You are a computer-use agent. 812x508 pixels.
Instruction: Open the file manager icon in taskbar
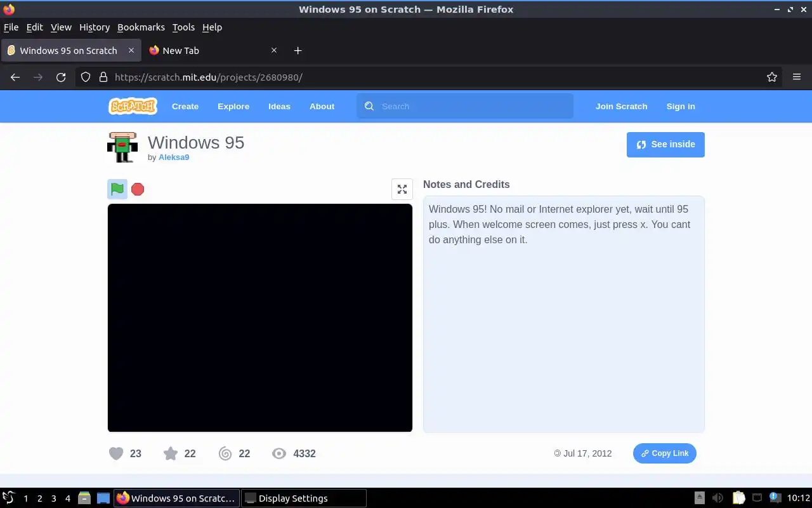tap(84, 498)
